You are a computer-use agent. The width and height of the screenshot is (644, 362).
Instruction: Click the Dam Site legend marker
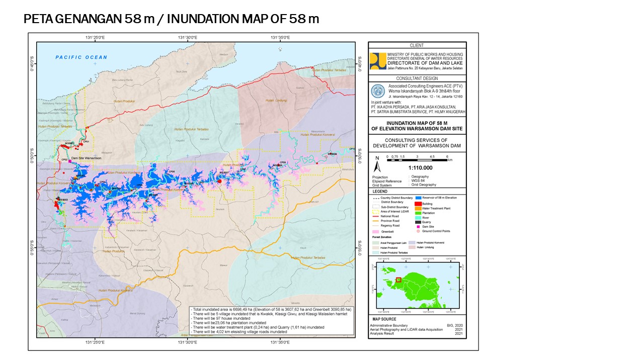[x=417, y=227]
